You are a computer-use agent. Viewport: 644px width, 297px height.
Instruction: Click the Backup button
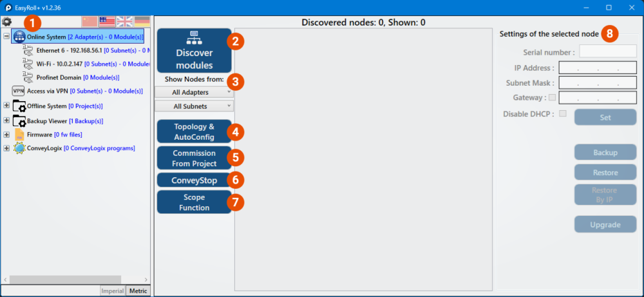pyautogui.click(x=605, y=153)
